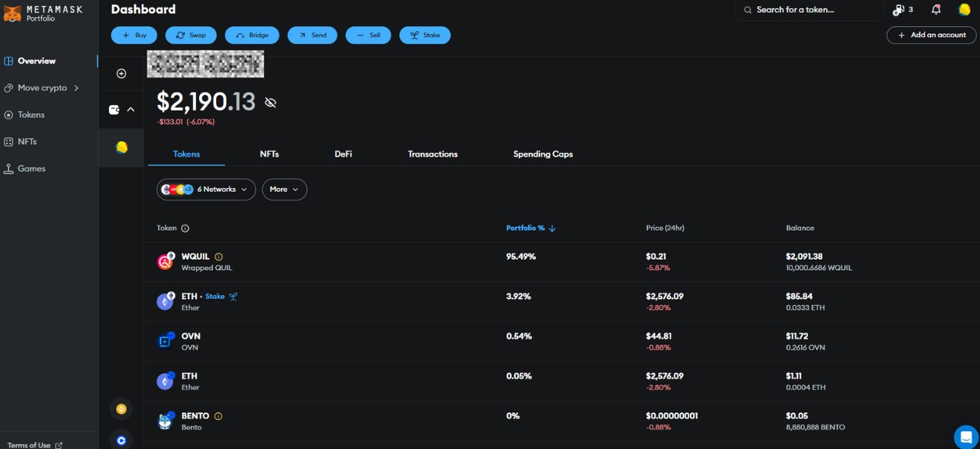The height and width of the screenshot is (449, 980).
Task: Click Add an account button
Action: [931, 35]
